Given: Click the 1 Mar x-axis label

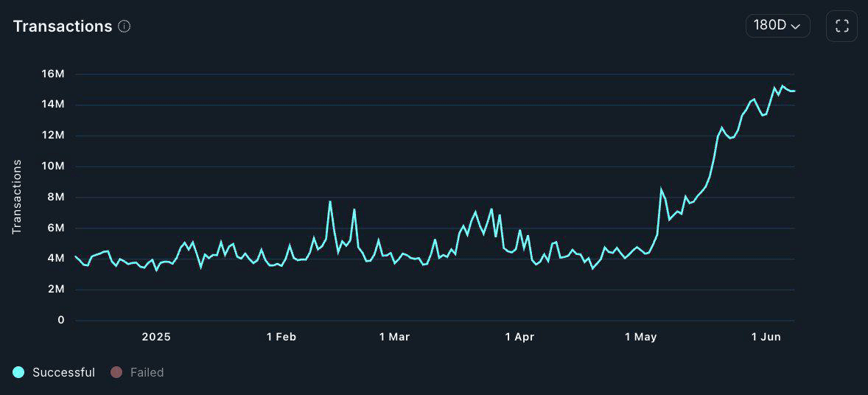Looking at the screenshot, I should pyautogui.click(x=395, y=337).
